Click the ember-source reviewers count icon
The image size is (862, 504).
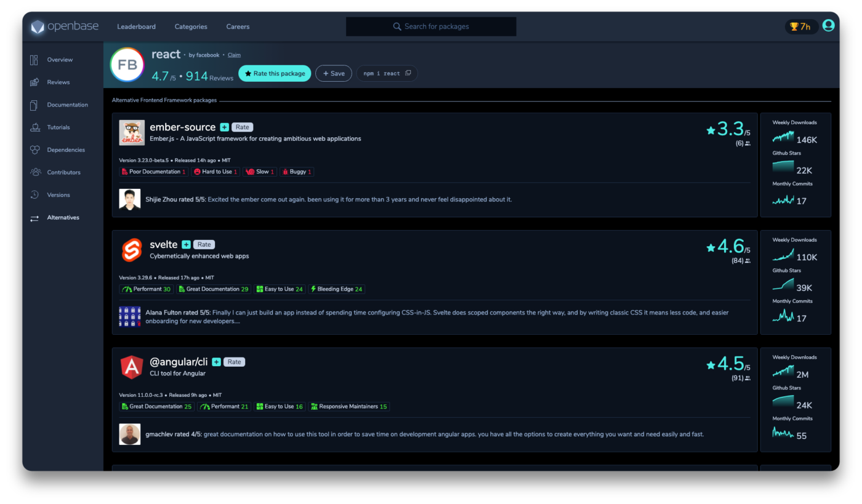[x=747, y=143]
